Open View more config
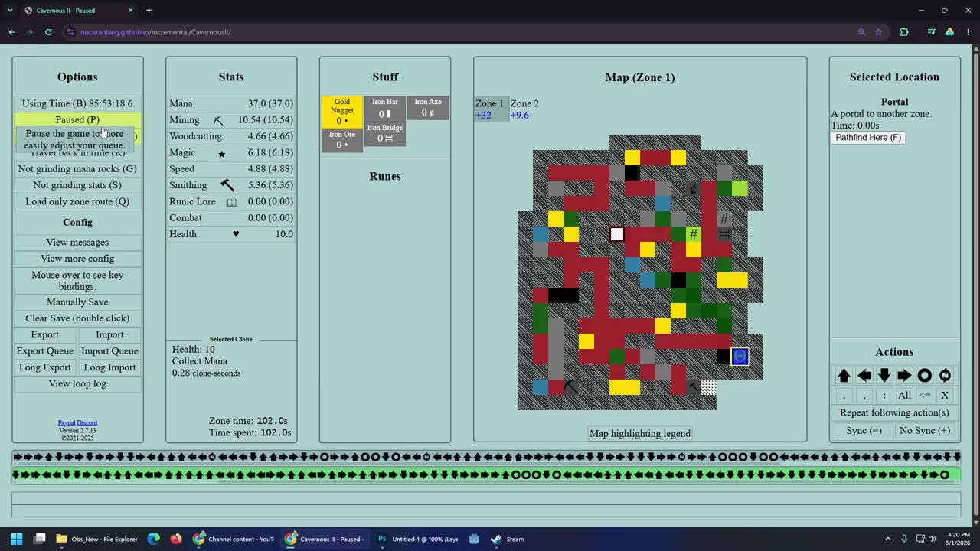This screenshot has width=980, height=551. click(77, 259)
